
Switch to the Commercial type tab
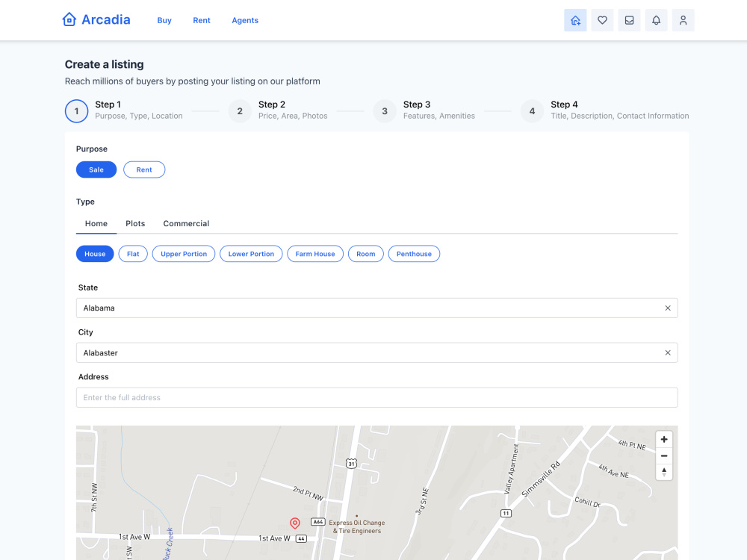coord(186,223)
